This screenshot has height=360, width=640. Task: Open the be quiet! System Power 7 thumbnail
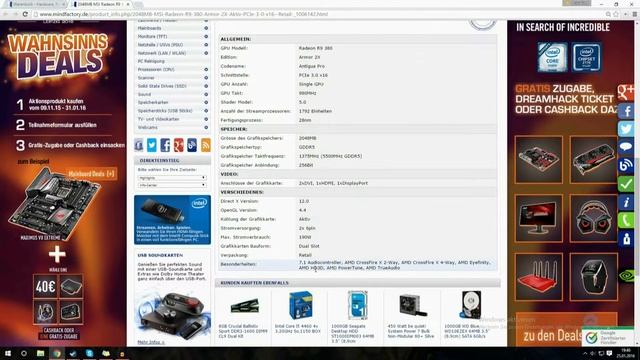413,305
